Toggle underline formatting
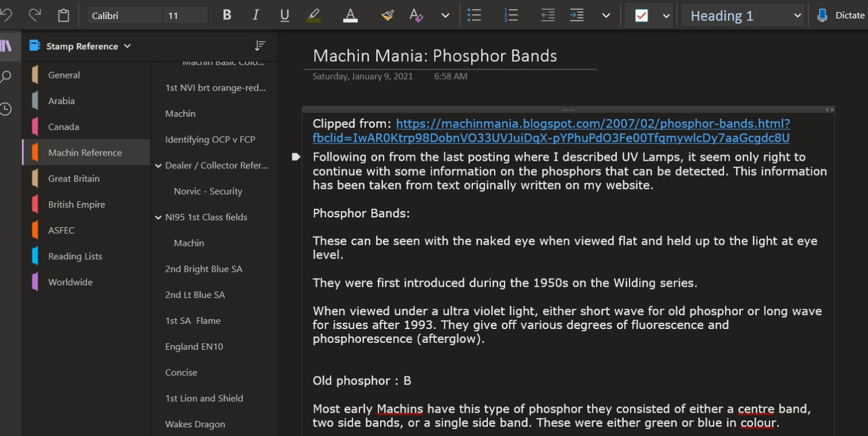This screenshot has width=868, height=436. click(x=285, y=16)
